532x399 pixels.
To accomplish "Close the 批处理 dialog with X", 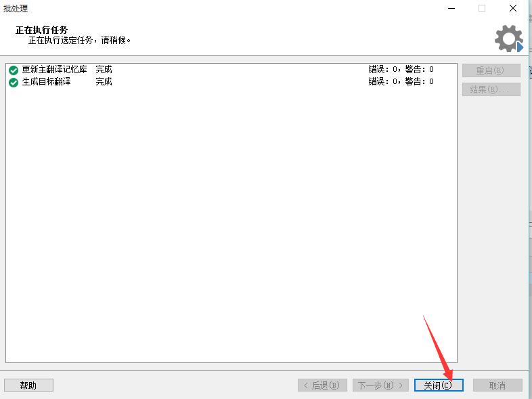I will coord(513,8).
